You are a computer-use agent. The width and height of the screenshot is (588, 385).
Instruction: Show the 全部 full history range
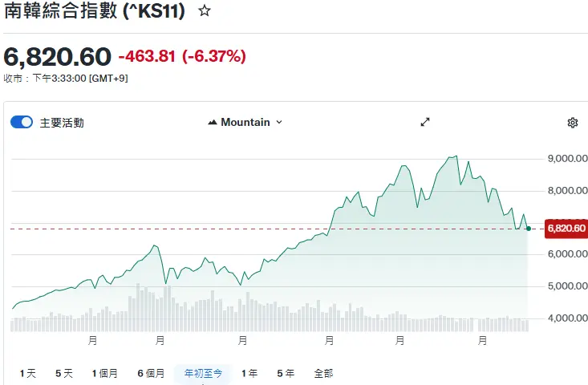tap(323, 374)
